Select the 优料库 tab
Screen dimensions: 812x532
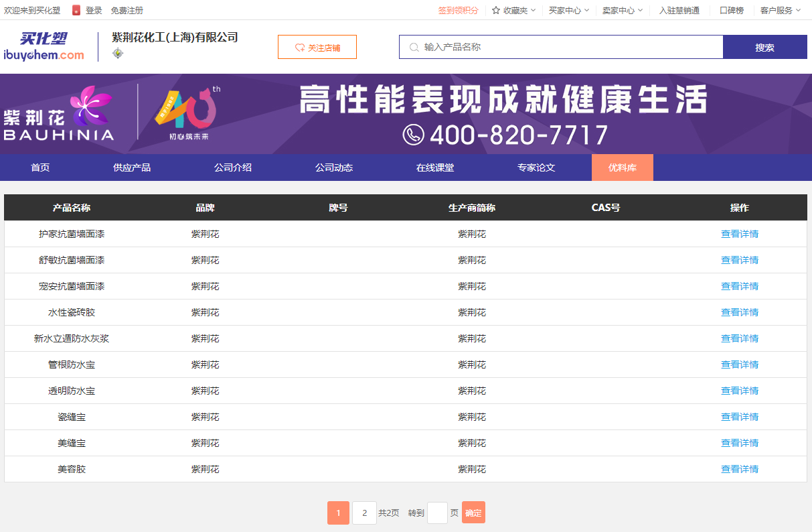623,168
